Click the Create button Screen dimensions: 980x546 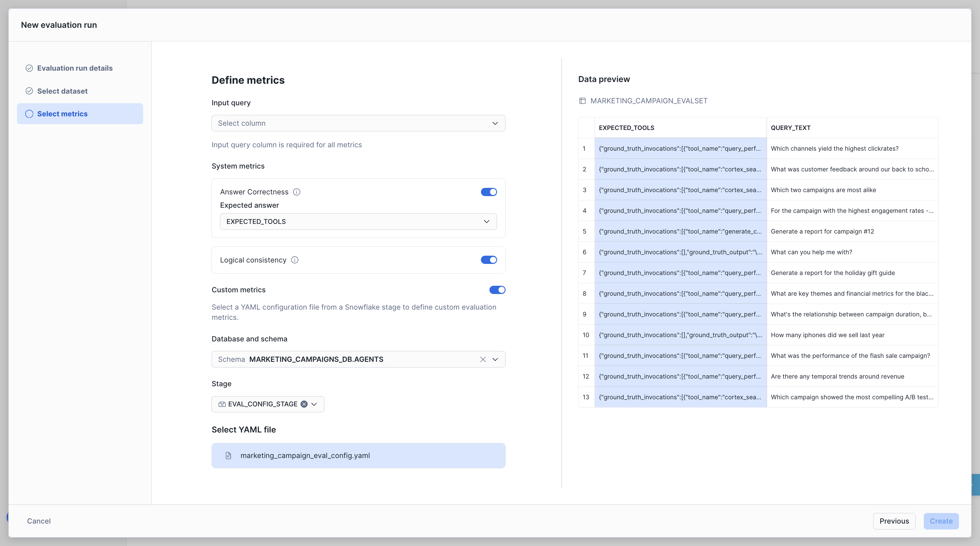pos(941,521)
